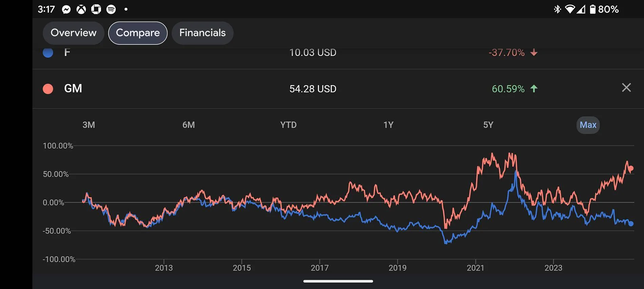Switch to the Overview tab
644x289 pixels.
coord(74,33)
